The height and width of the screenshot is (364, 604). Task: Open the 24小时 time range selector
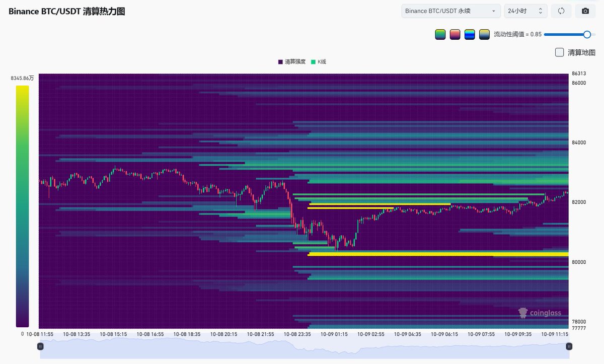pyautogui.click(x=526, y=11)
